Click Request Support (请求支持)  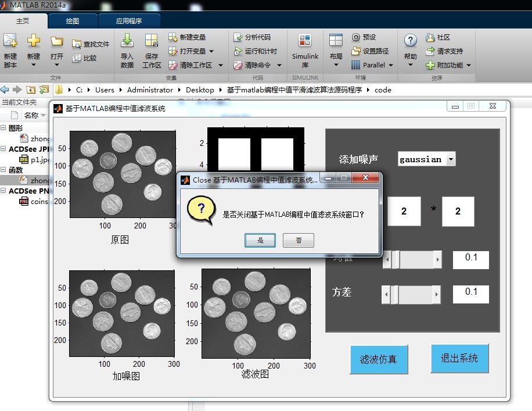click(444, 51)
